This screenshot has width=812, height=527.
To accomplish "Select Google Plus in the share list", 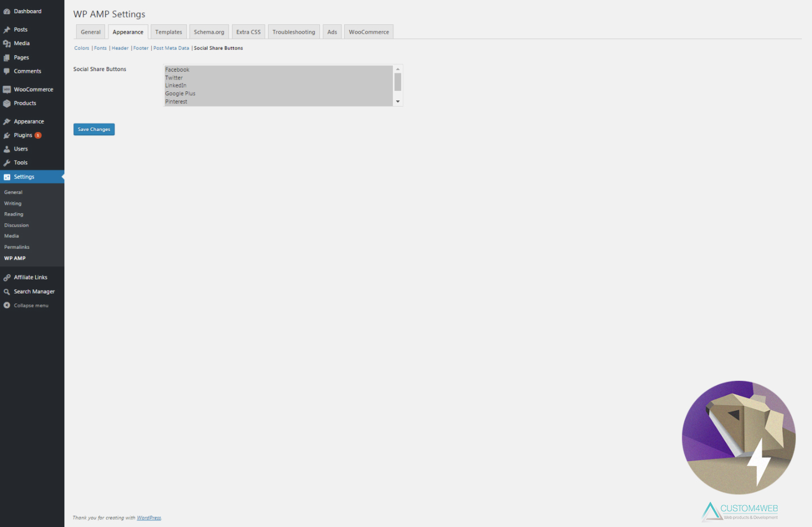I will pos(279,94).
